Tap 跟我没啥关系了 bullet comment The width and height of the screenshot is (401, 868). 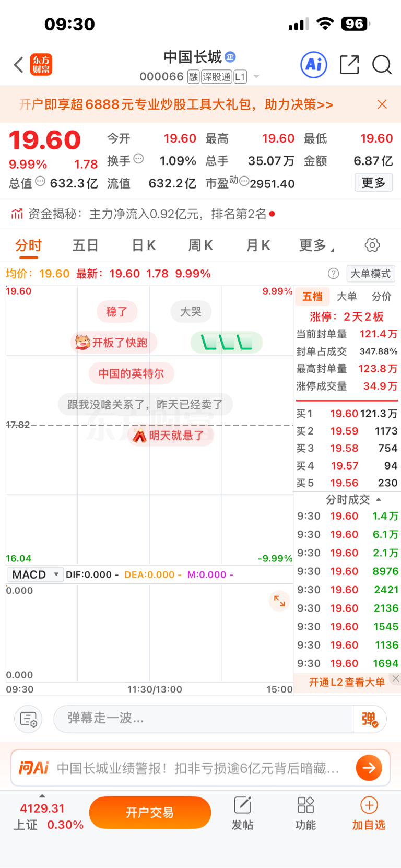pos(145,404)
